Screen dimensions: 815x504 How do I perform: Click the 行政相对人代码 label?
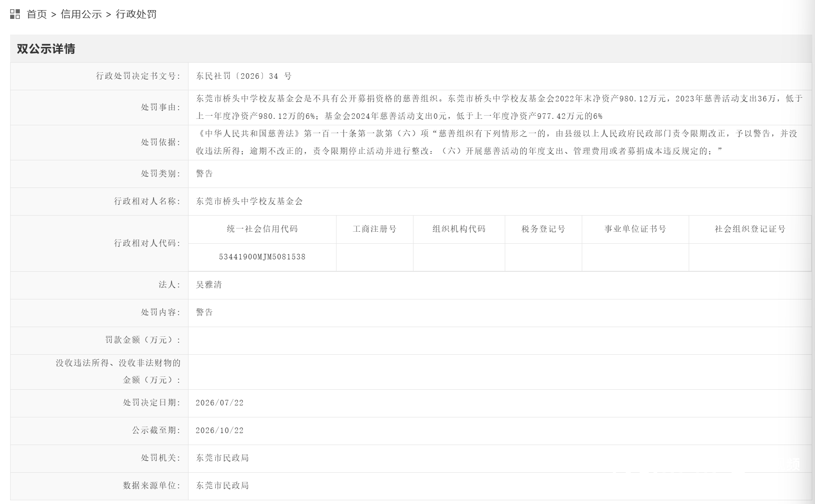(148, 243)
